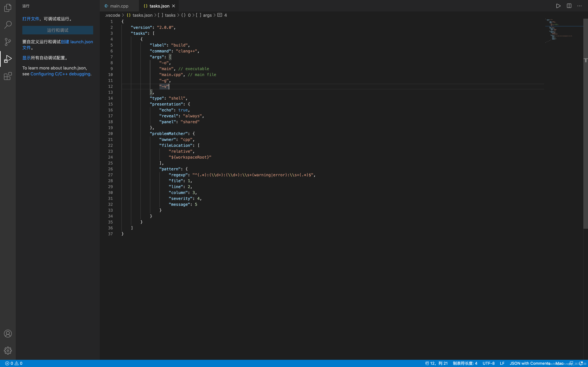Change language mode JSON with Comments
Image resolution: width=588 pixels, height=367 pixels.
point(530,363)
